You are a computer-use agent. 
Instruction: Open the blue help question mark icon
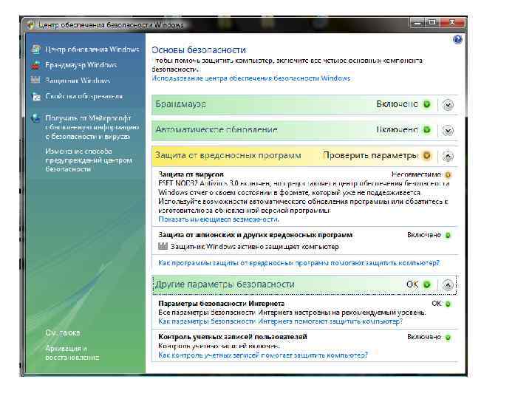457,40
